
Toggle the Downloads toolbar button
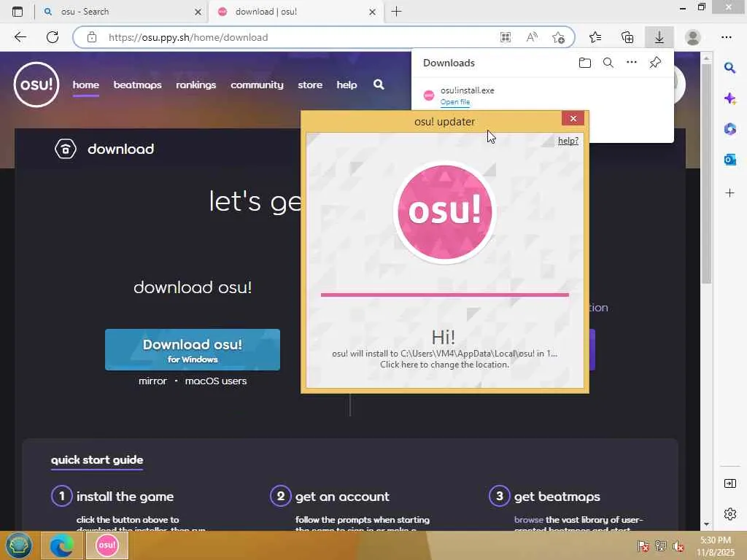[x=659, y=37]
